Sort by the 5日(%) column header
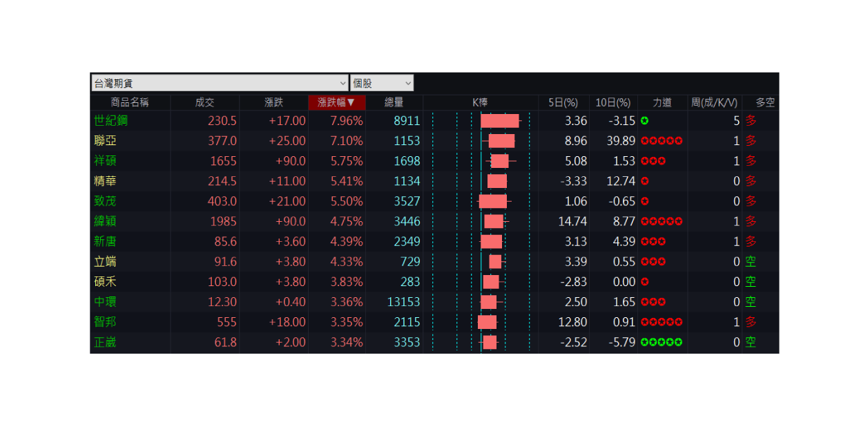Screen dimensions: 868x425 coord(563,102)
